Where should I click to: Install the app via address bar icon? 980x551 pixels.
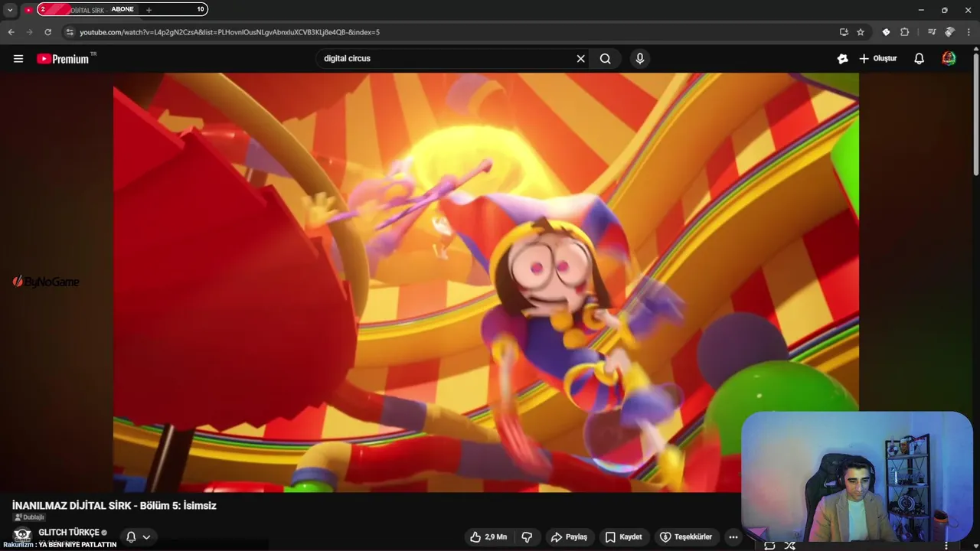click(x=844, y=32)
